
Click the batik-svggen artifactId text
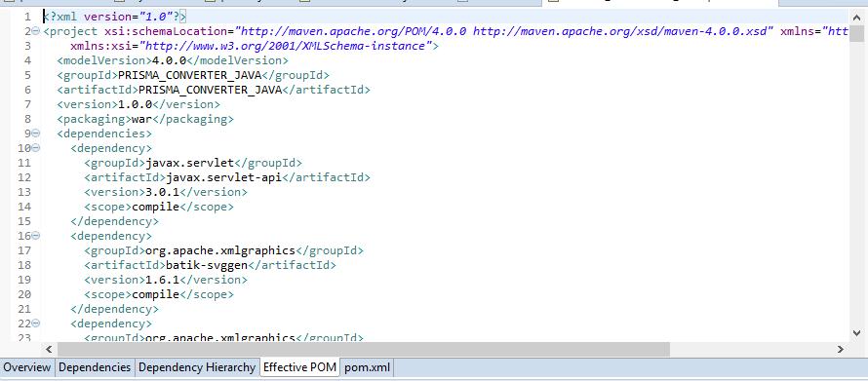[x=207, y=265]
